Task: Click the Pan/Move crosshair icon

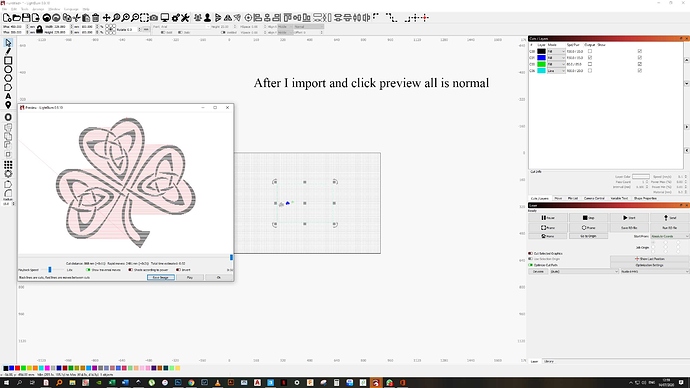Action: pos(106,18)
